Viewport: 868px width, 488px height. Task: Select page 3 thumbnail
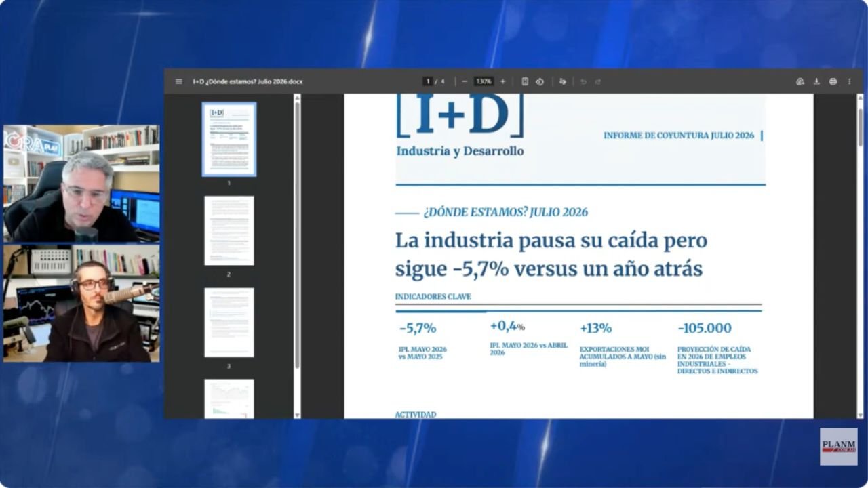(229, 322)
